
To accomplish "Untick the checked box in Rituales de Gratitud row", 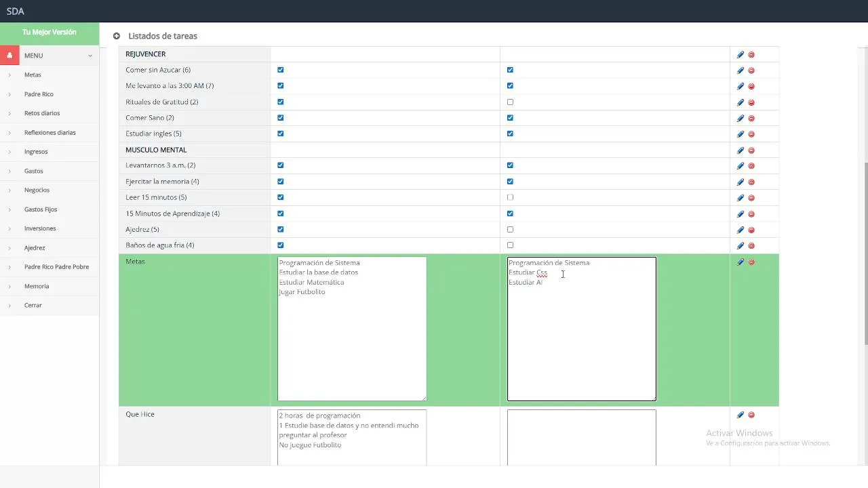I will pyautogui.click(x=281, y=102).
